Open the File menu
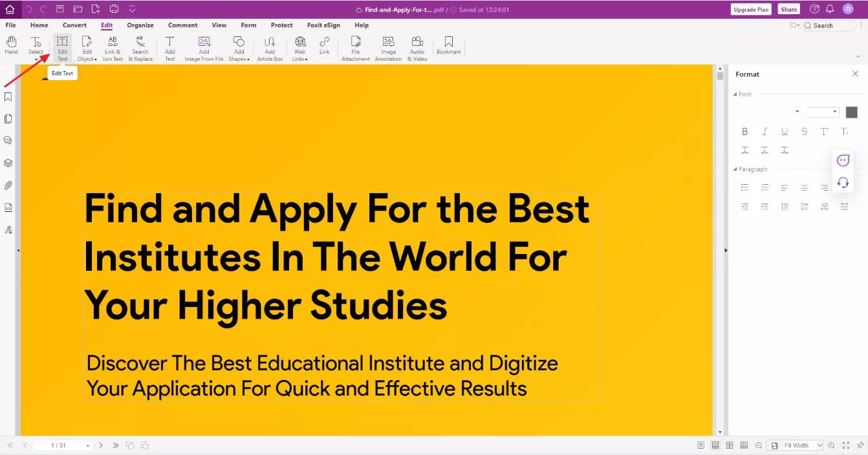Viewport: 868px width, 455px height. 11,25
